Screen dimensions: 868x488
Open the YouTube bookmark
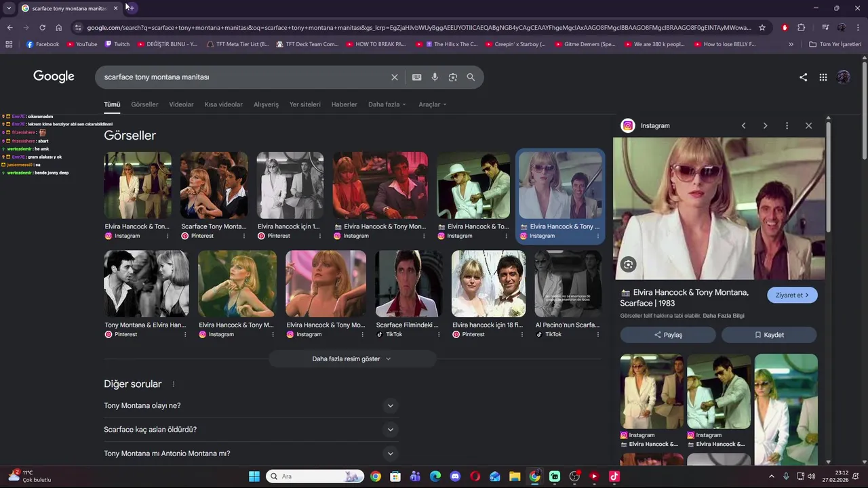tap(82, 44)
